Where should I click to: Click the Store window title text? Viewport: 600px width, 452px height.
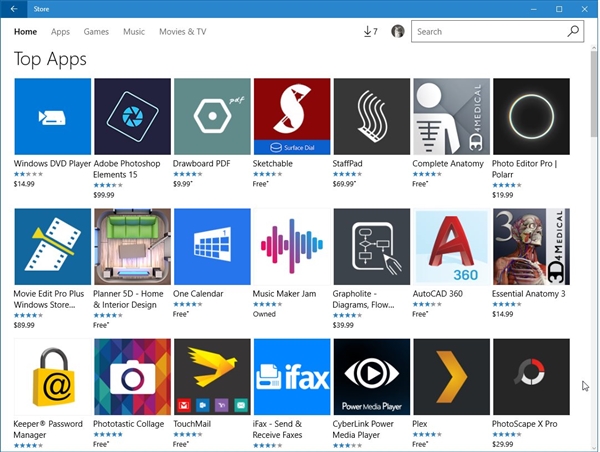click(41, 9)
